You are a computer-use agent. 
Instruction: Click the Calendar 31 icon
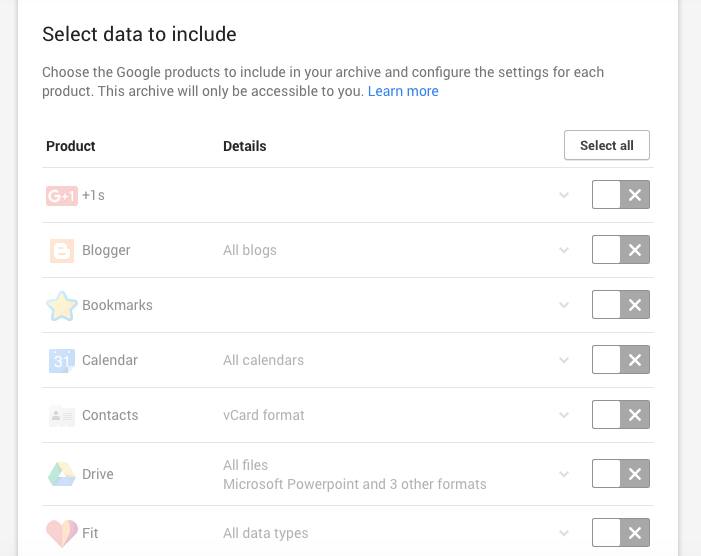coord(62,360)
